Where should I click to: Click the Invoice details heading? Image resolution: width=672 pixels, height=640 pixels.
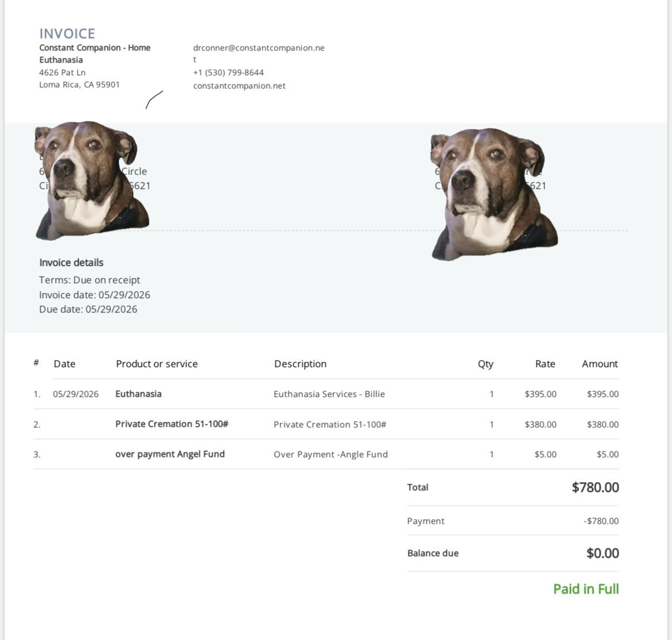(x=71, y=263)
